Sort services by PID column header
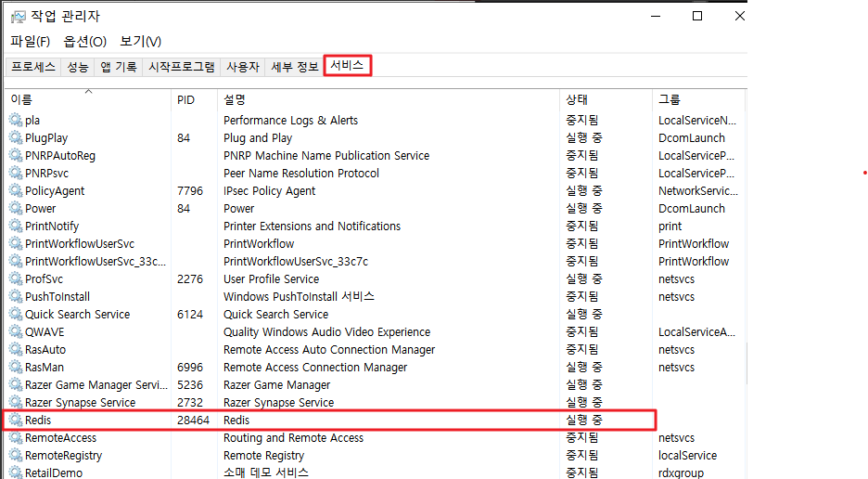Screen dimensions: 868x479 (195, 100)
